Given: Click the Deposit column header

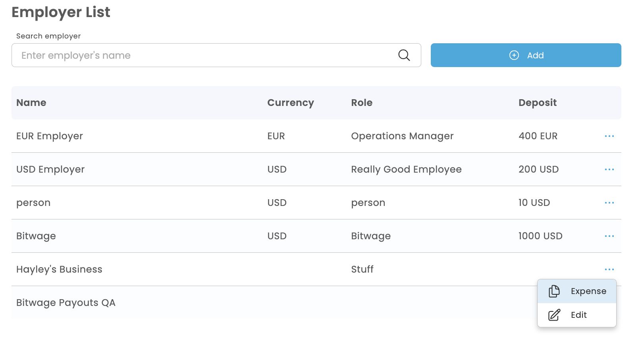Looking at the screenshot, I should pos(537,103).
